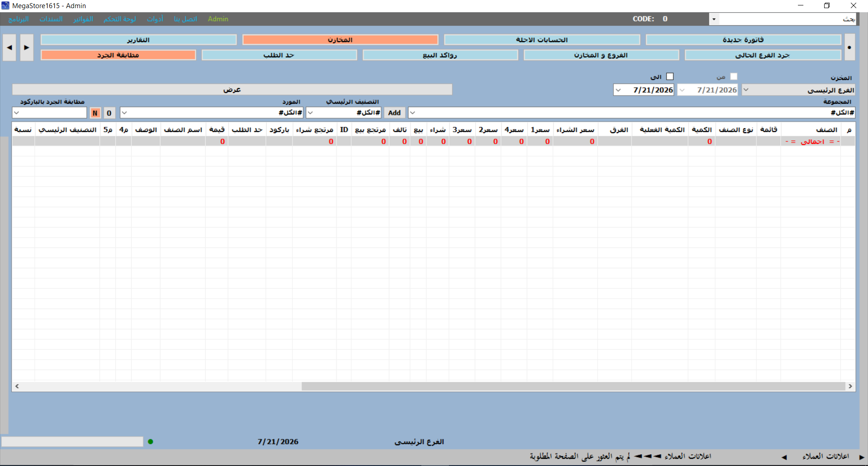Click the Admin menu item
Image resolution: width=868 pixels, height=466 pixels.
[x=218, y=19]
